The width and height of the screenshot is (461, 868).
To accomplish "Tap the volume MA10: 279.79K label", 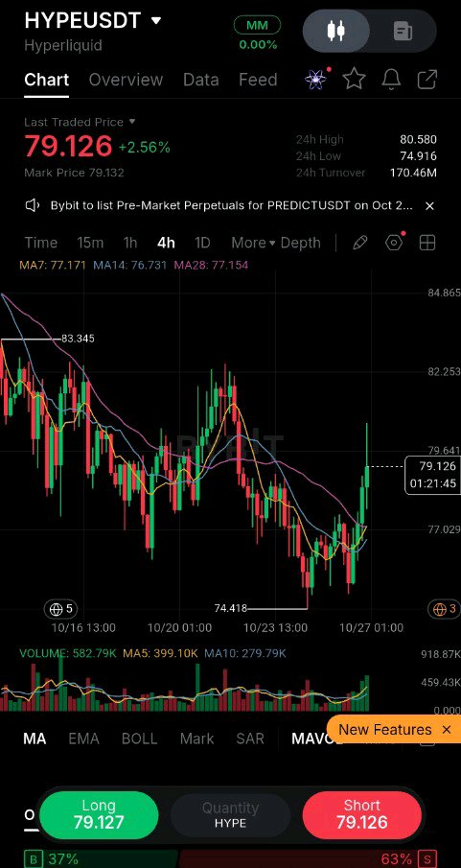I will (x=245, y=654).
